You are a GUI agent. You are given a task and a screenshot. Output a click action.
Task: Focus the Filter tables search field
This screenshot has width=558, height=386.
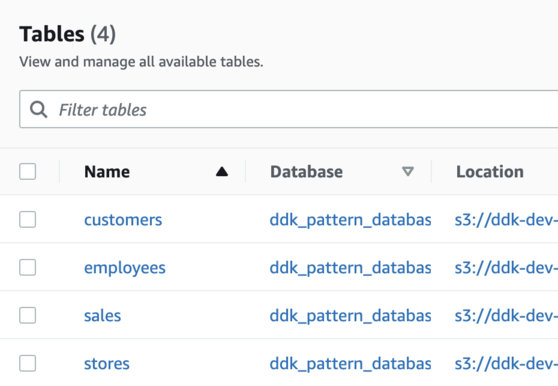(x=289, y=109)
